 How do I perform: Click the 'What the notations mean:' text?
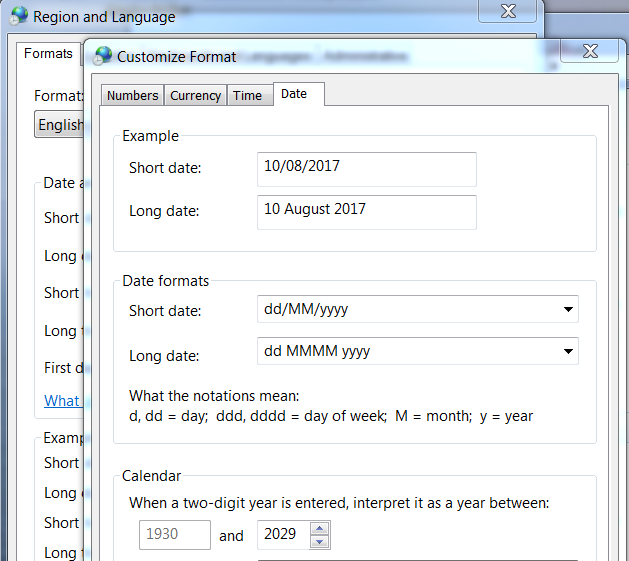214,396
